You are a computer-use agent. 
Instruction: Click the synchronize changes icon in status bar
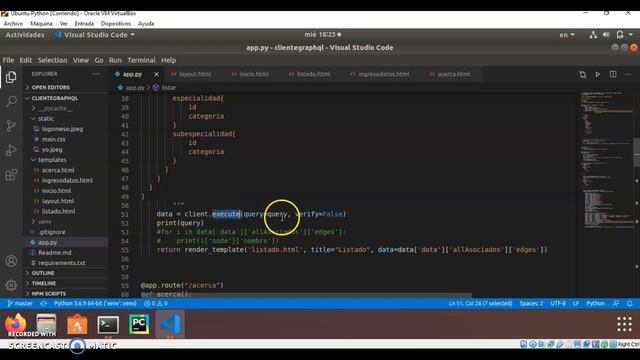[43, 303]
